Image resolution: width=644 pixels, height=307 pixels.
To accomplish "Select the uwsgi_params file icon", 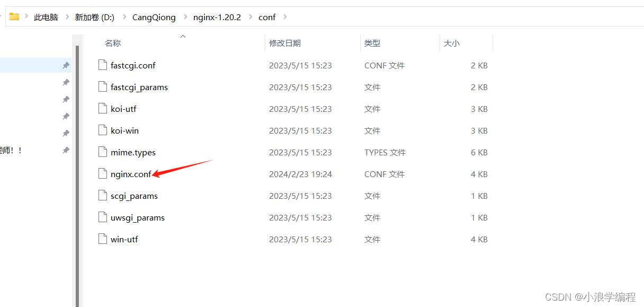I will 103,217.
